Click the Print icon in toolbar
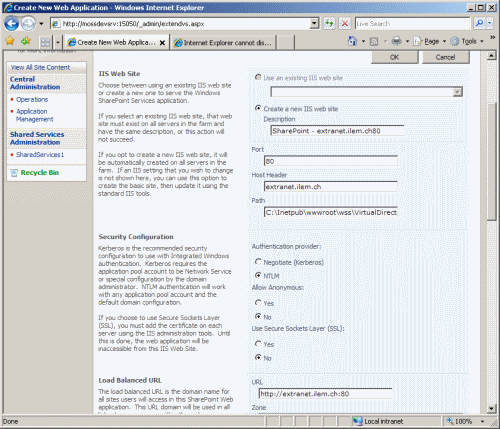500x429 pixels. click(396, 41)
